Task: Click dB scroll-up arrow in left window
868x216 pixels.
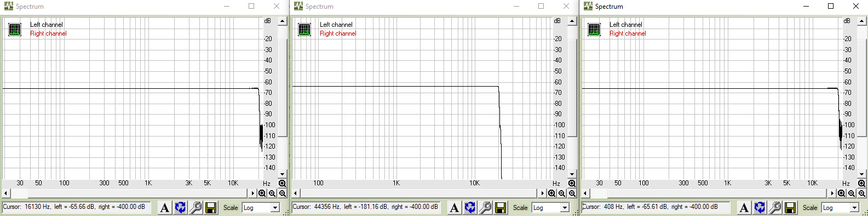Action: pos(283,21)
